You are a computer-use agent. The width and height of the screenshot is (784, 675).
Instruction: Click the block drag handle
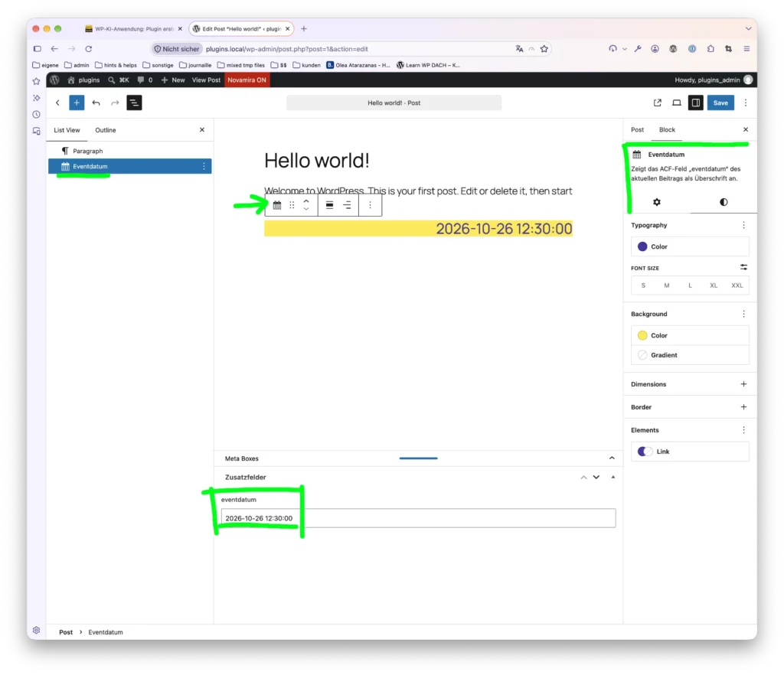tap(292, 205)
